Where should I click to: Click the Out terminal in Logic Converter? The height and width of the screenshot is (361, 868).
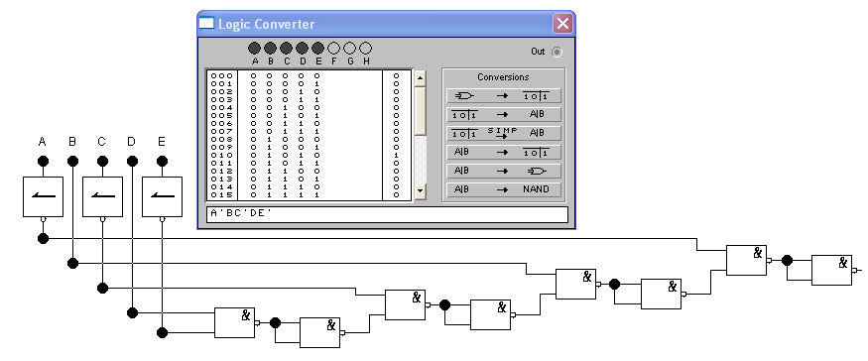coord(557,52)
